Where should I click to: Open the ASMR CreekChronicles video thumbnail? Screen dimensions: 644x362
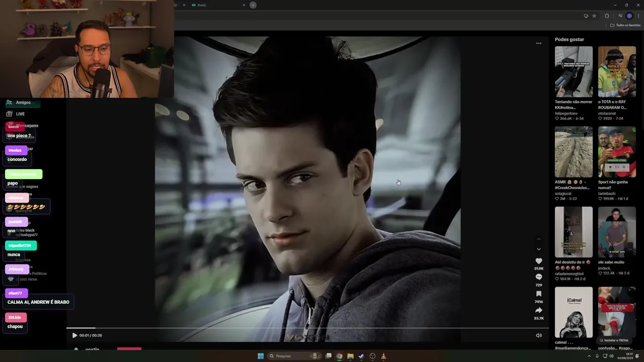[574, 152]
